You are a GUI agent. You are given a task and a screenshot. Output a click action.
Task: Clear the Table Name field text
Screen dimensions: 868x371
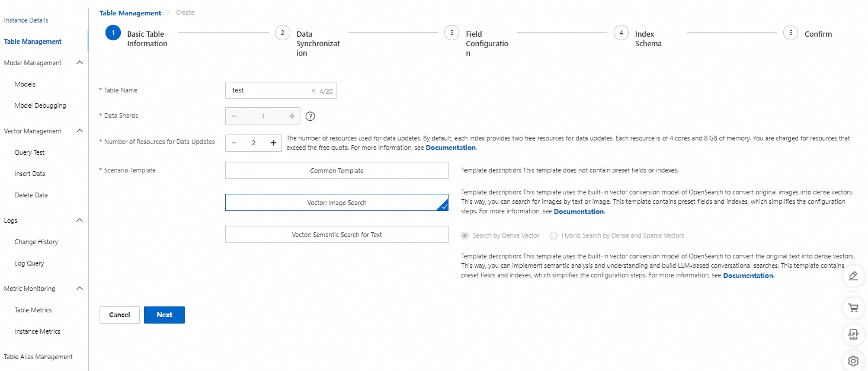coord(313,91)
